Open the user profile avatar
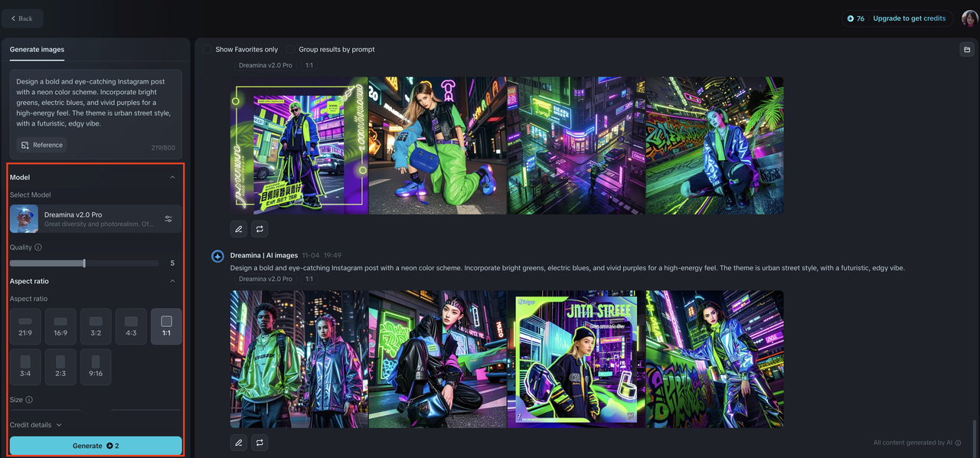 (969, 18)
